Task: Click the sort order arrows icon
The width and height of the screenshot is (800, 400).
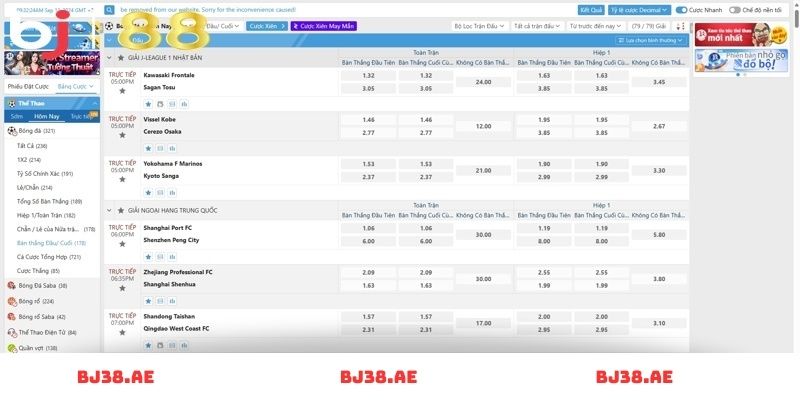Action: 680,26
